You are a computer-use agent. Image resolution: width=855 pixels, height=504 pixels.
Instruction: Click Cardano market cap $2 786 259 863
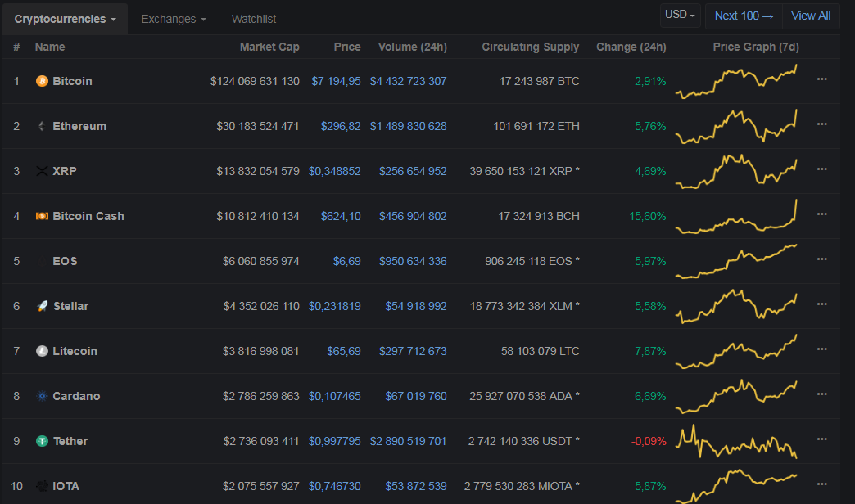260,396
